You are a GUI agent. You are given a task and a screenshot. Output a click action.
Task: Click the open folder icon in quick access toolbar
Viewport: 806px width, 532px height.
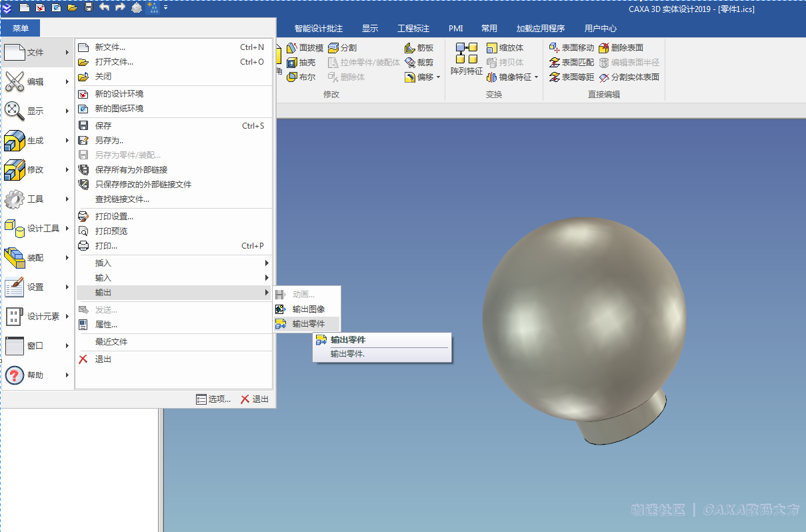(x=72, y=7)
